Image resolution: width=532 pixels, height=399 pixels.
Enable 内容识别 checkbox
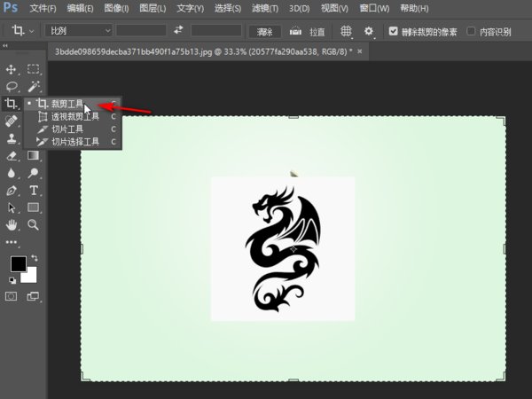click(471, 31)
